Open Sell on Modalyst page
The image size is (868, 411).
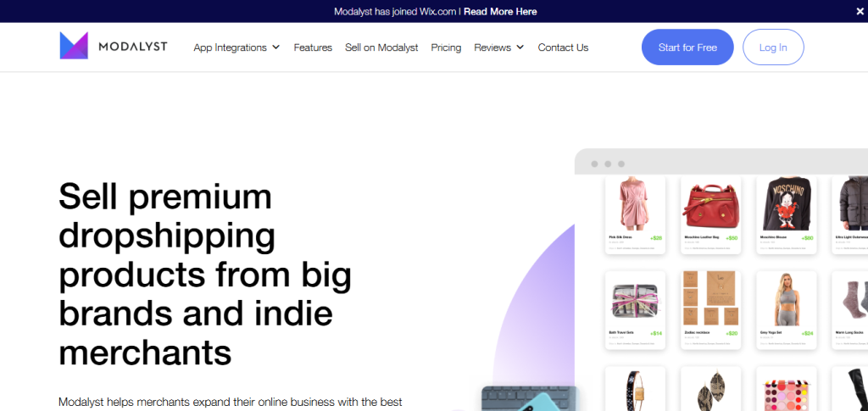coord(381,47)
